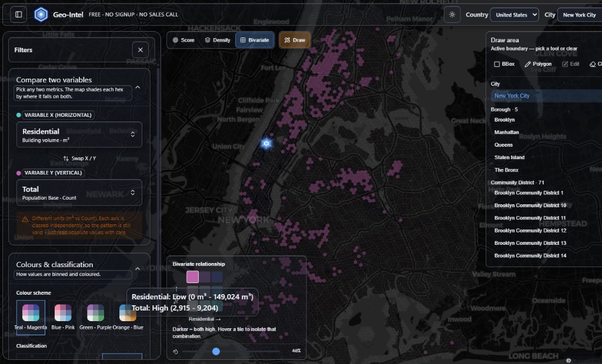Switch to the Score map mode

[x=183, y=40]
